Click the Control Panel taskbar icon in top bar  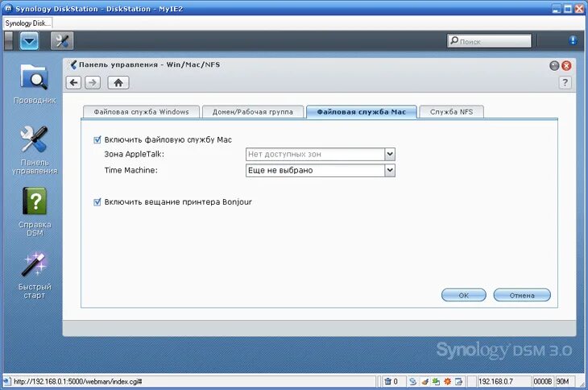click(x=62, y=41)
